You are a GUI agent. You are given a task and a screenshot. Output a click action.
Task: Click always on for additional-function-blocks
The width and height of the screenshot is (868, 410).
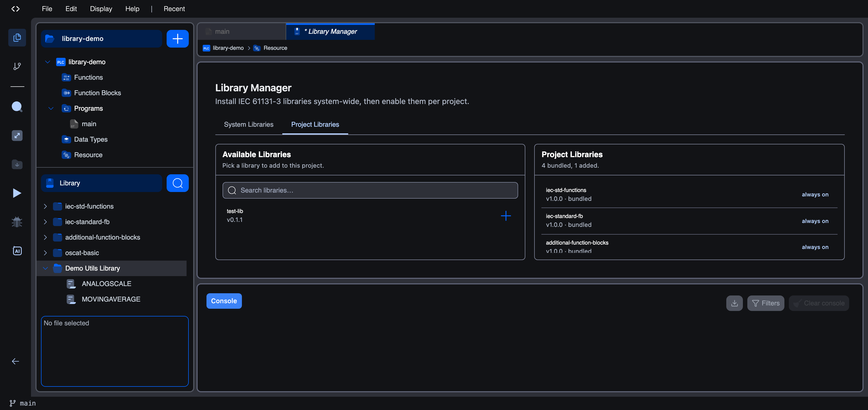coord(815,247)
